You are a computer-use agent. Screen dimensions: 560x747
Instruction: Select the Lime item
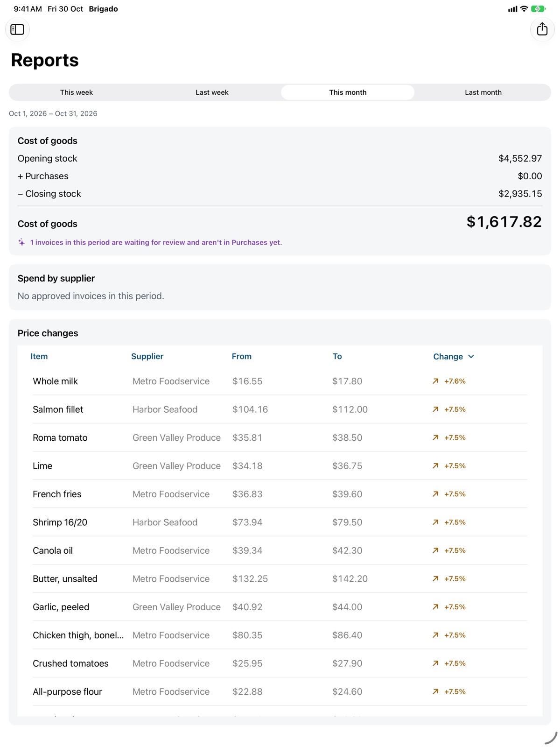(42, 466)
